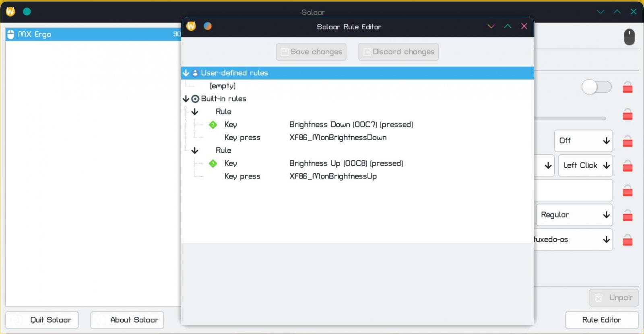Open the tuxedo-os dropdown

click(x=573, y=240)
